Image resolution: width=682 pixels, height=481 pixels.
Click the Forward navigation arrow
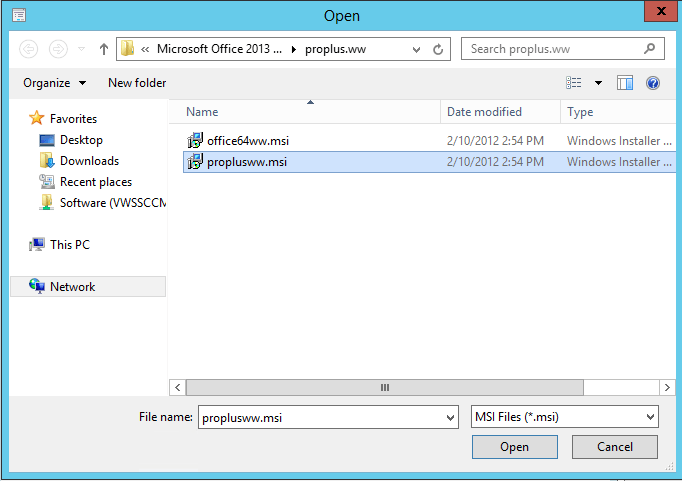(58, 49)
